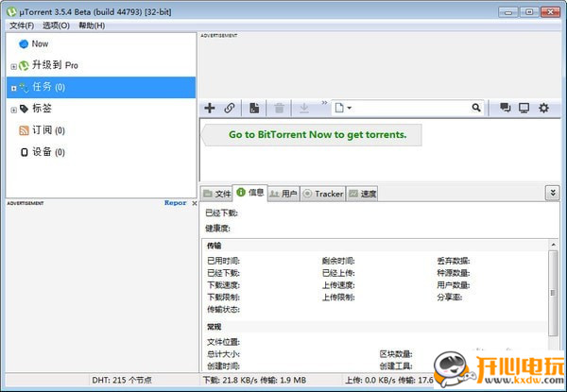Select the Now sidebar item
The image size is (567, 392).
pos(101,44)
